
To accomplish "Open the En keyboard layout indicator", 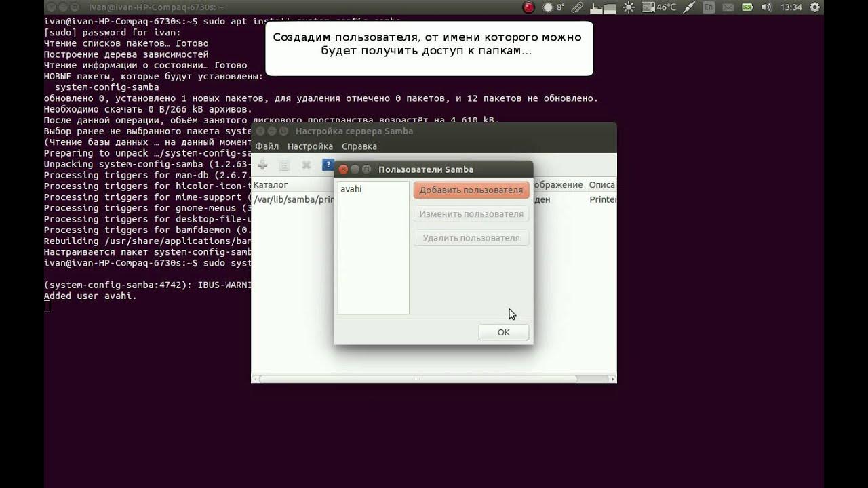I will 709,7.
